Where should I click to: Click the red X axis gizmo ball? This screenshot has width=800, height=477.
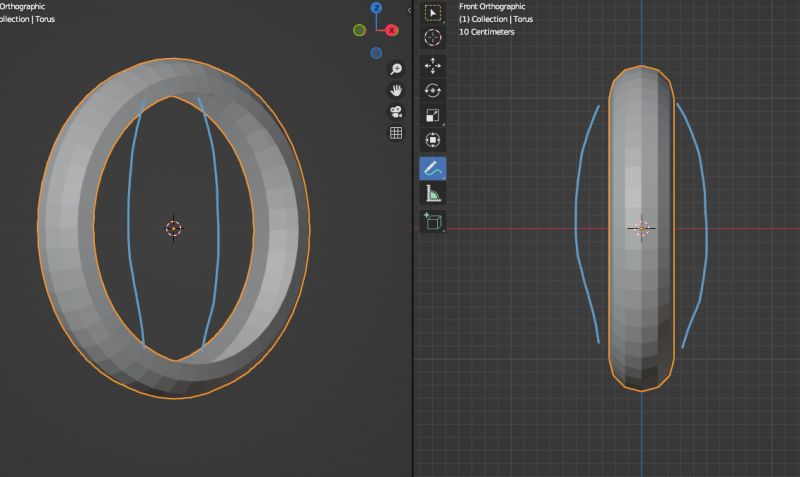pyautogui.click(x=392, y=31)
